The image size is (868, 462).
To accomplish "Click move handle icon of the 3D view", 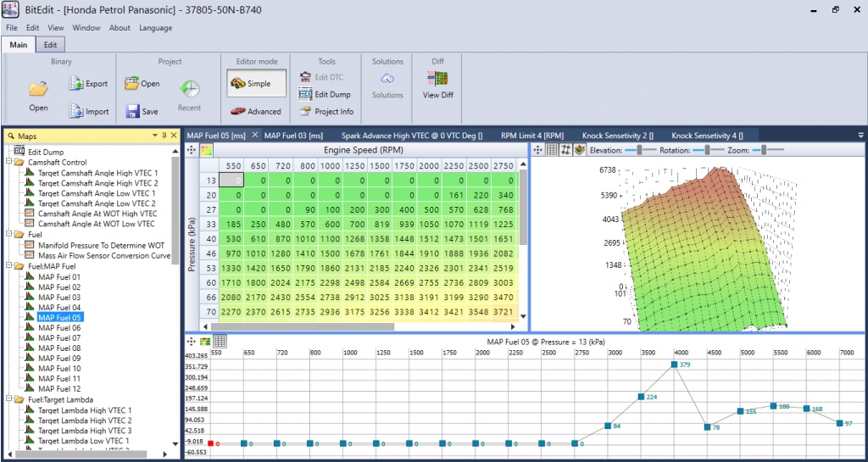I will (538, 150).
